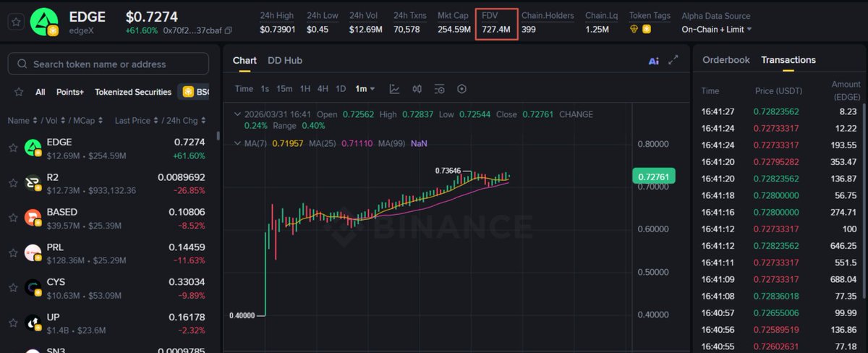Click the UP token logo

point(33,323)
